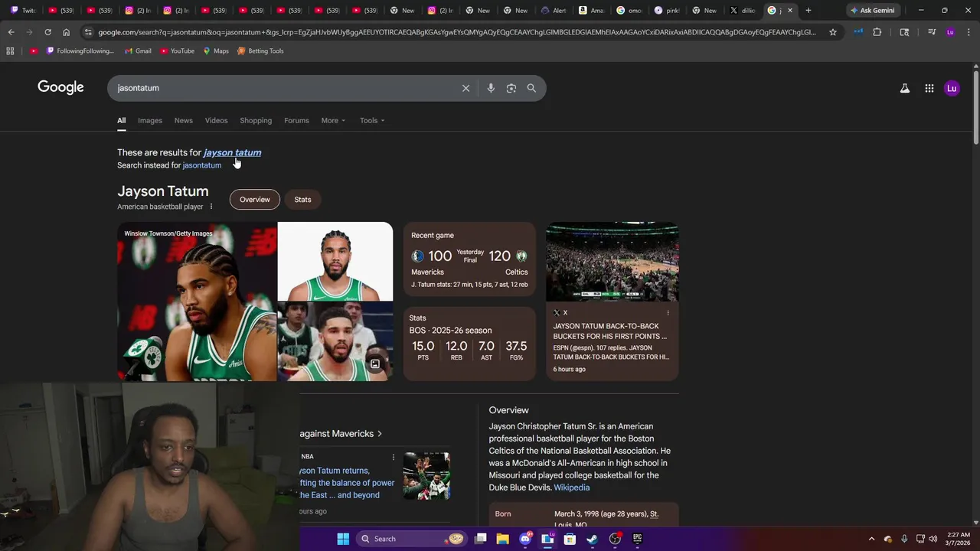Image resolution: width=980 pixels, height=551 pixels.
Task: Open the YouTube bookmark
Action: pos(176,51)
